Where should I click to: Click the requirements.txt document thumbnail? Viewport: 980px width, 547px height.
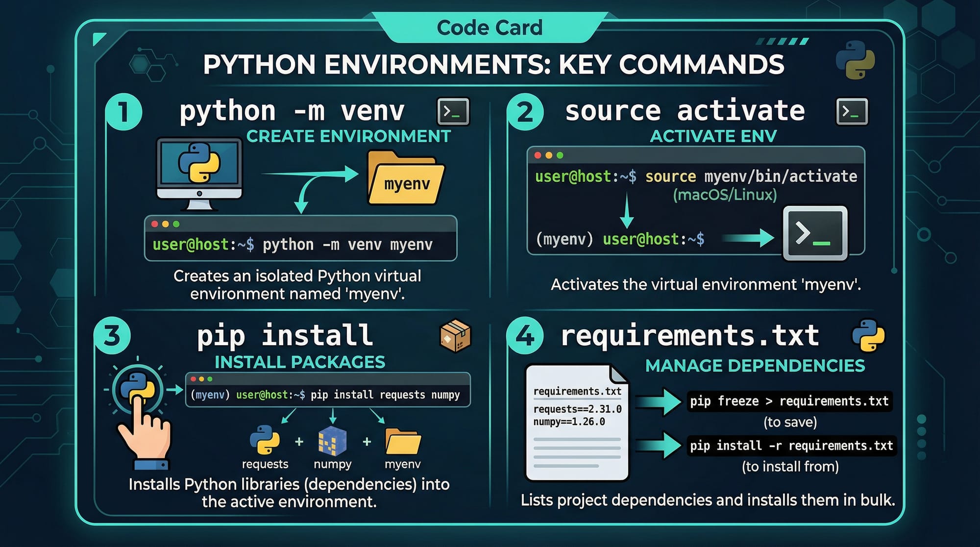click(577, 423)
